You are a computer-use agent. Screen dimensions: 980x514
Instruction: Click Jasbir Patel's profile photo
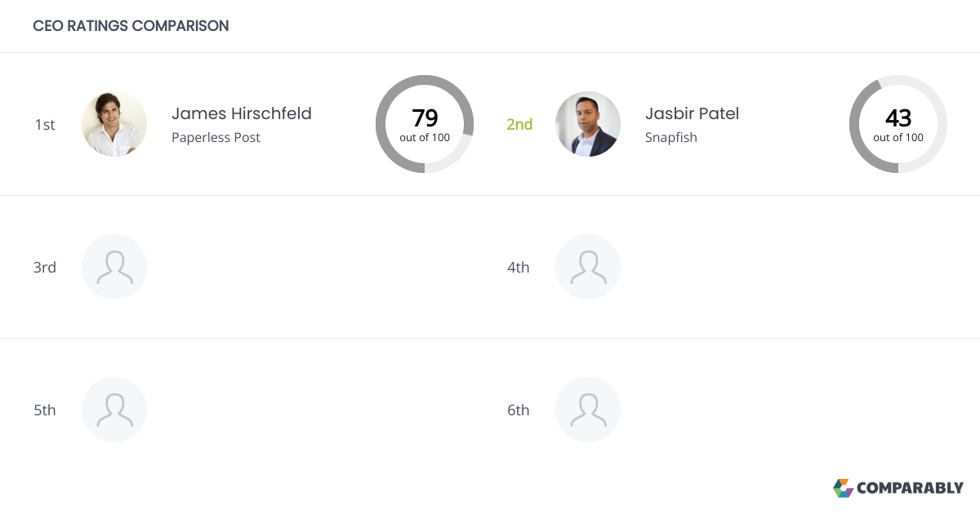pos(588,124)
